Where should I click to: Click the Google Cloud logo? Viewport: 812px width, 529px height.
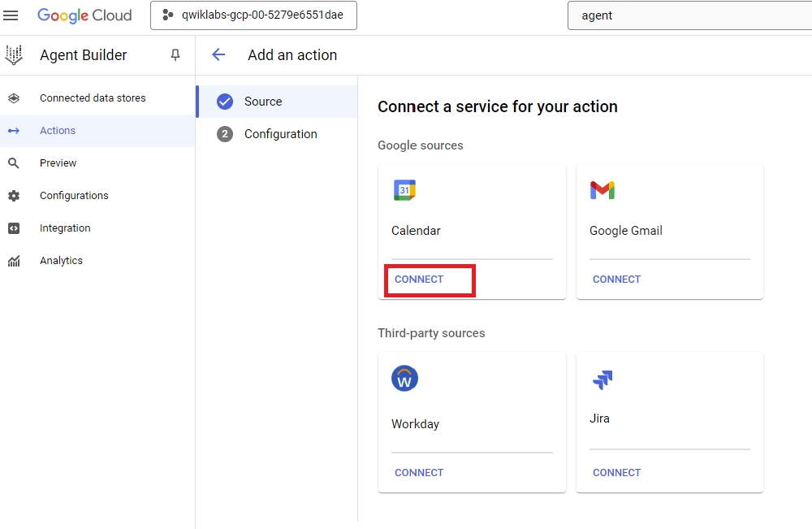pyautogui.click(x=84, y=15)
